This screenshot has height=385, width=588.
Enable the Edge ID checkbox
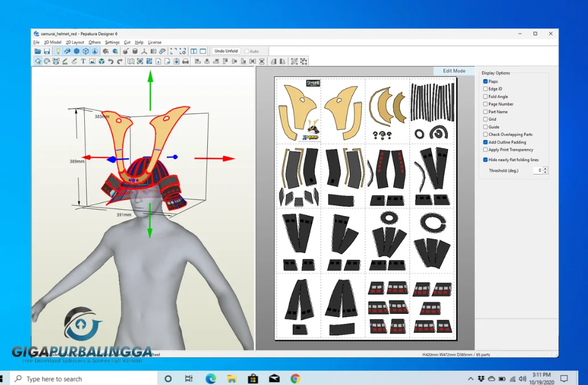[x=485, y=89]
